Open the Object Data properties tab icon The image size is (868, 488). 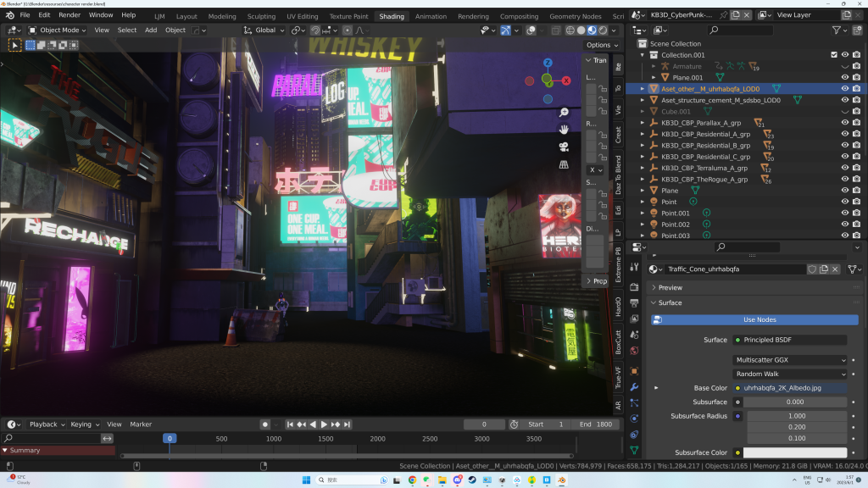(634, 451)
